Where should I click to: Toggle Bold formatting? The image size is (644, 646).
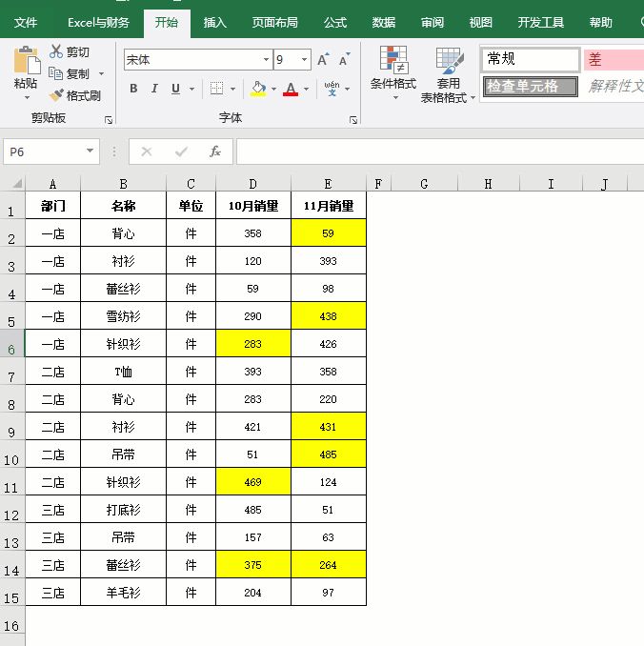[133, 89]
